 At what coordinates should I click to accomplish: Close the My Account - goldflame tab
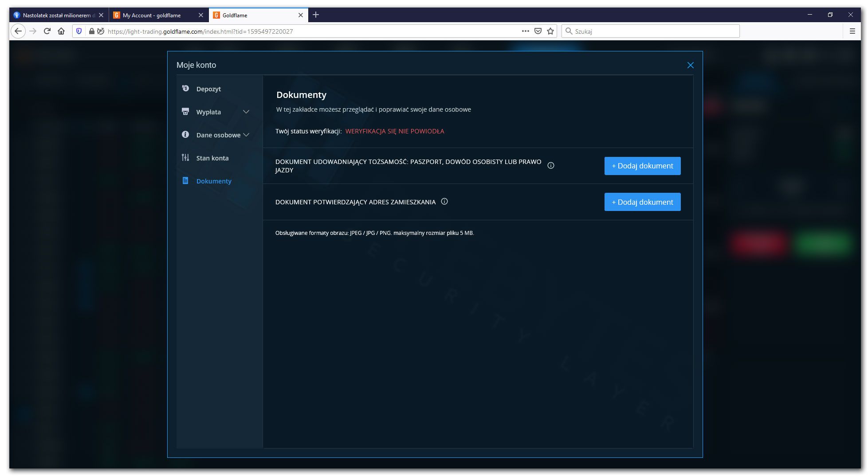201,15
